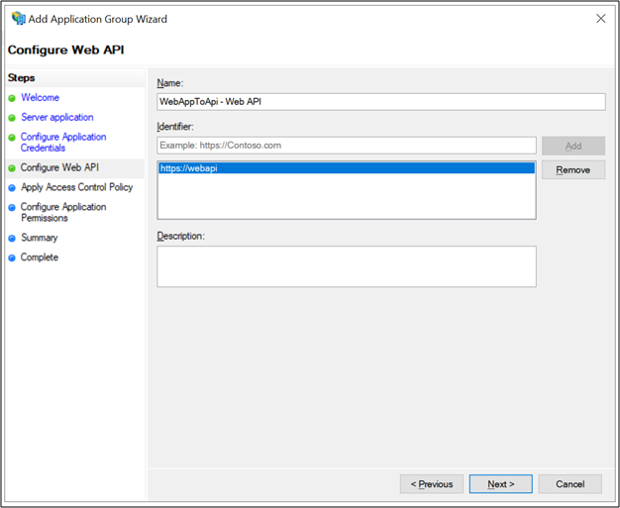
Task: Click the Steps heading
Action: click(21, 78)
